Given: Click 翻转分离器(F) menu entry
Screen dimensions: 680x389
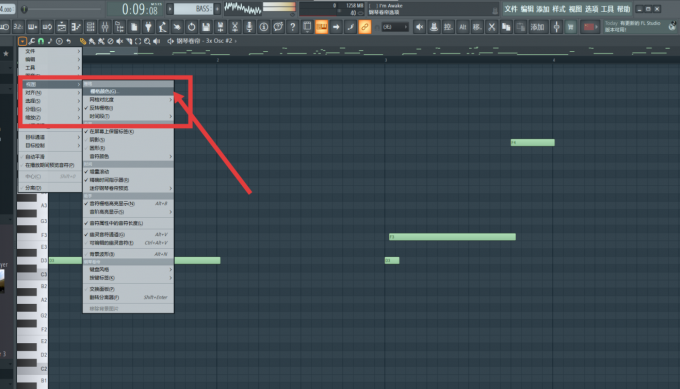Looking at the screenshot, I should click(128, 297).
